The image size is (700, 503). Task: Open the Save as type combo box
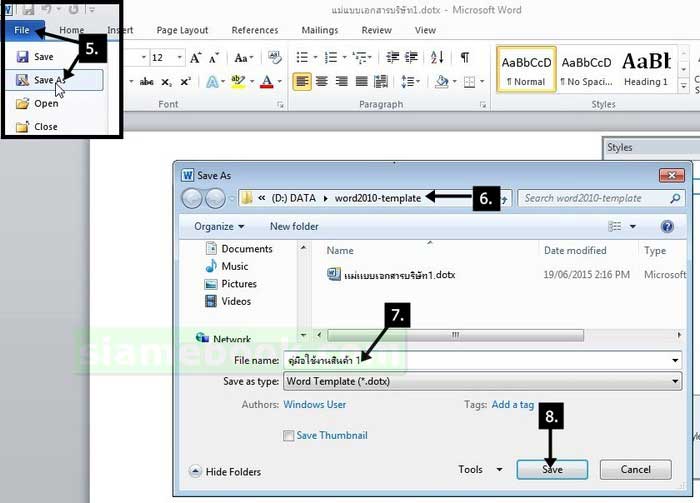[x=482, y=382]
